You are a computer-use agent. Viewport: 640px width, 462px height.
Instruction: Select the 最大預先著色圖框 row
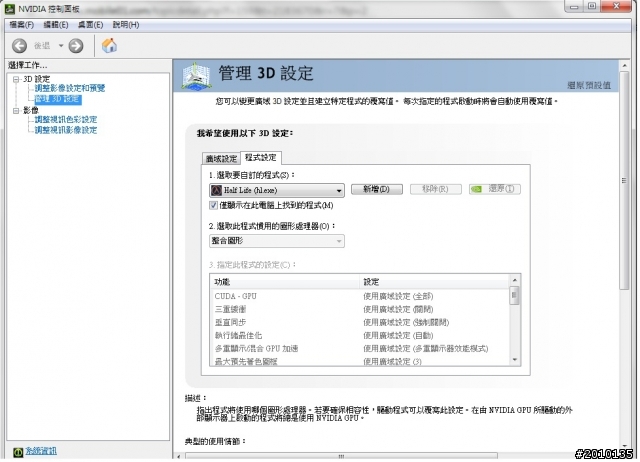(x=360, y=361)
